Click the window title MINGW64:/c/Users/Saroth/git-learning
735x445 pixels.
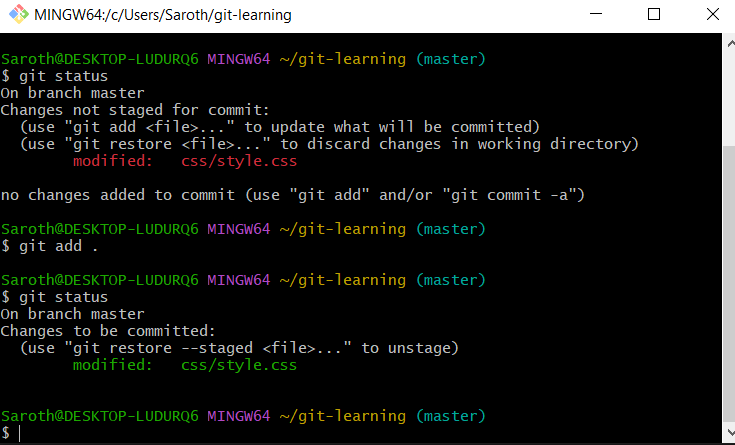[163, 15]
